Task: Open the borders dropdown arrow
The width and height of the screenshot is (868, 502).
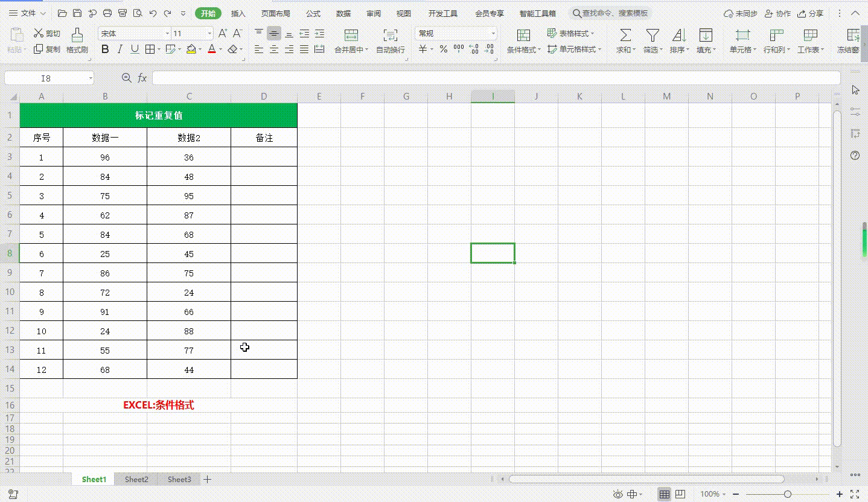Action: pyautogui.click(x=159, y=49)
